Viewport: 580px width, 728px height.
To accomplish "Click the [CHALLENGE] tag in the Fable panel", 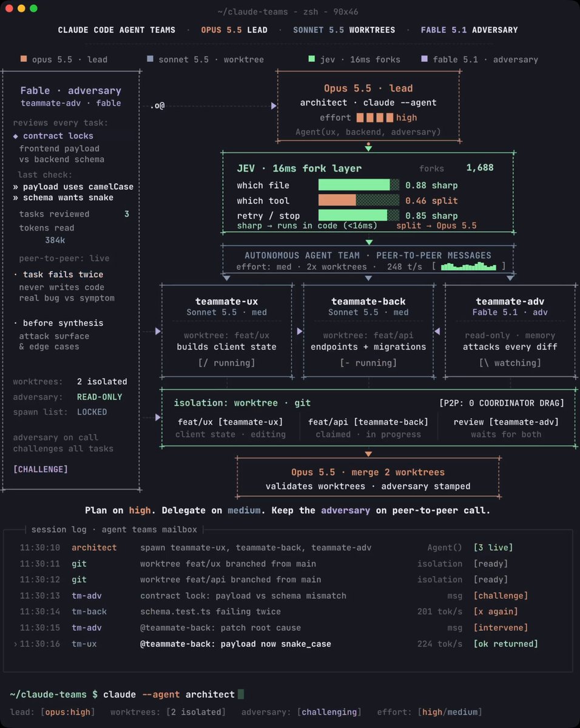I will (x=41, y=469).
